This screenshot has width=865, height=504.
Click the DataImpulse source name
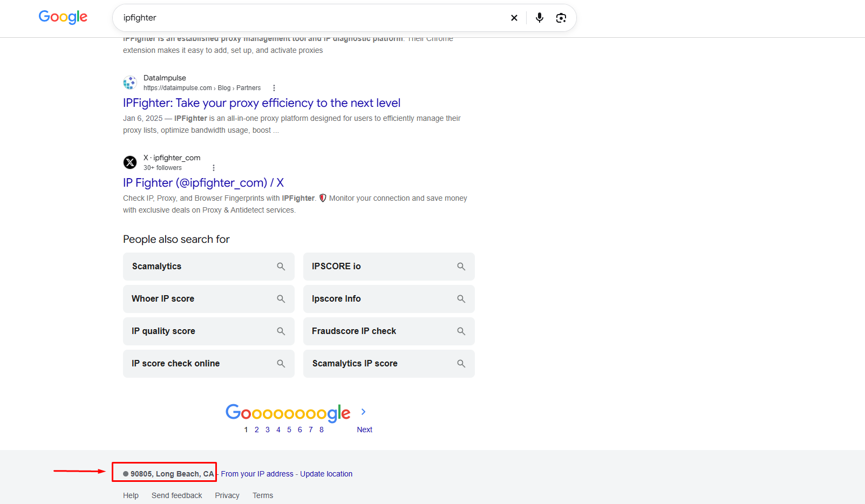pyautogui.click(x=165, y=78)
